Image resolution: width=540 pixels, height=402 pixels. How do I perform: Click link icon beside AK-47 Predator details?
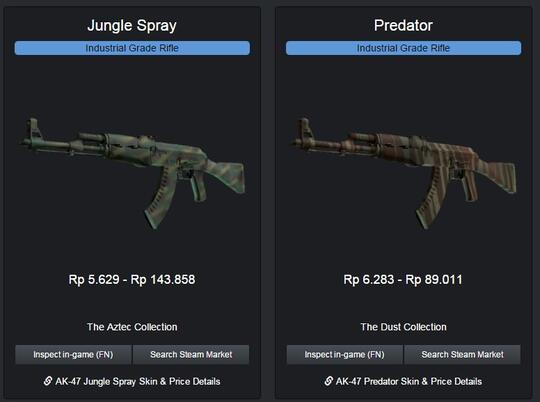329,381
